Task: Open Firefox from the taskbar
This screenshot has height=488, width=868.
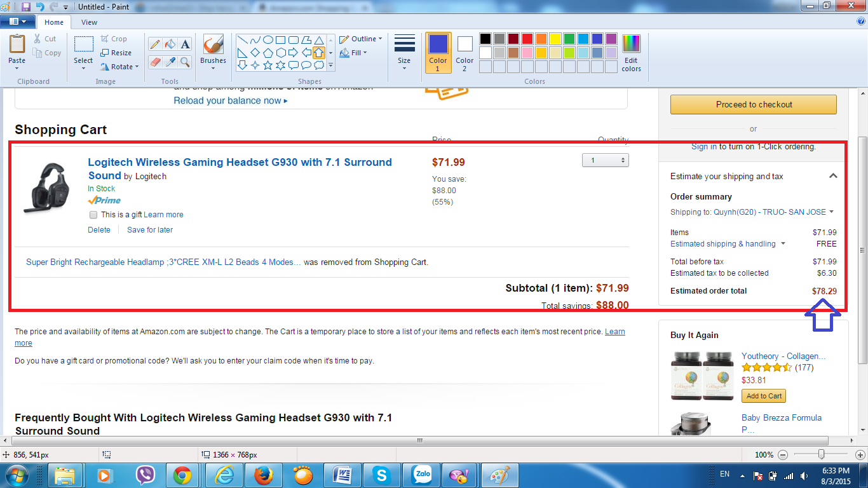Action: click(x=263, y=475)
